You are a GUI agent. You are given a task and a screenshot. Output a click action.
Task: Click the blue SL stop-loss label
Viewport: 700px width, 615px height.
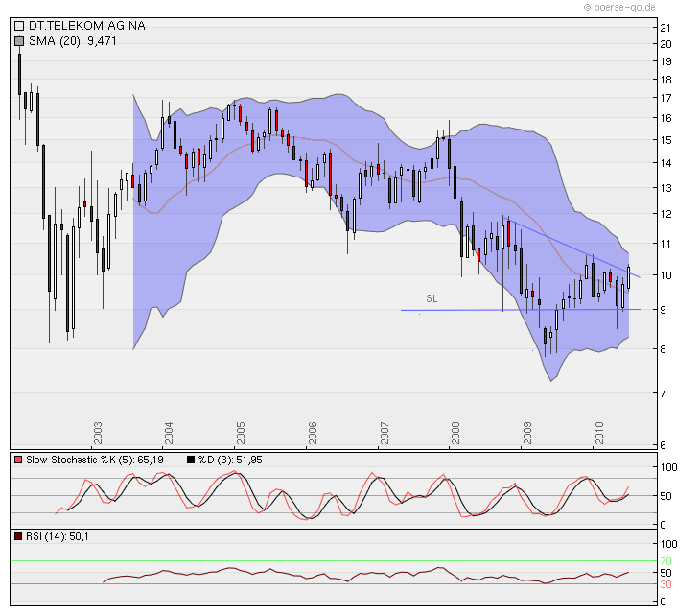tap(432, 299)
